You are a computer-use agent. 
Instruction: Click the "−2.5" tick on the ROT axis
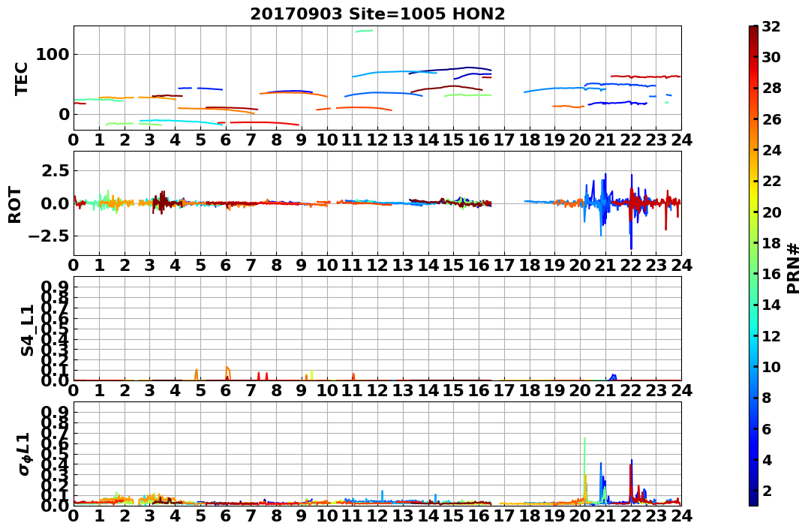pyautogui.click(x=48, y=236)
